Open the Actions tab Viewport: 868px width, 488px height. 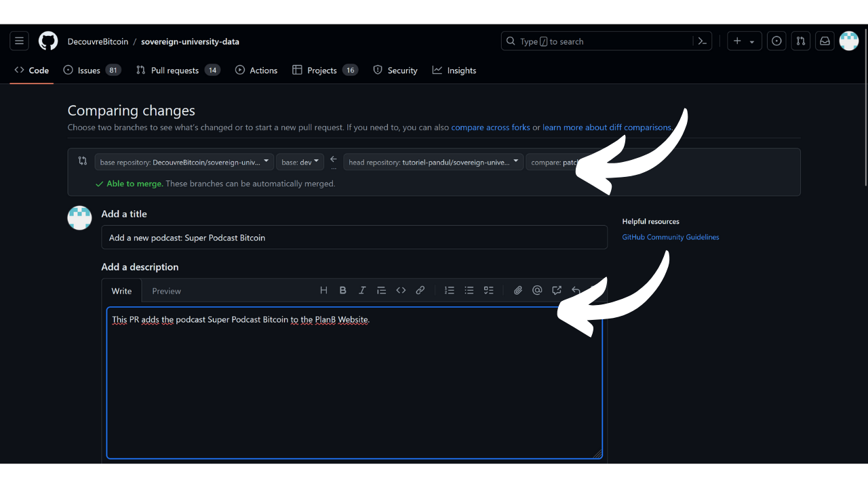coord(256,70)
